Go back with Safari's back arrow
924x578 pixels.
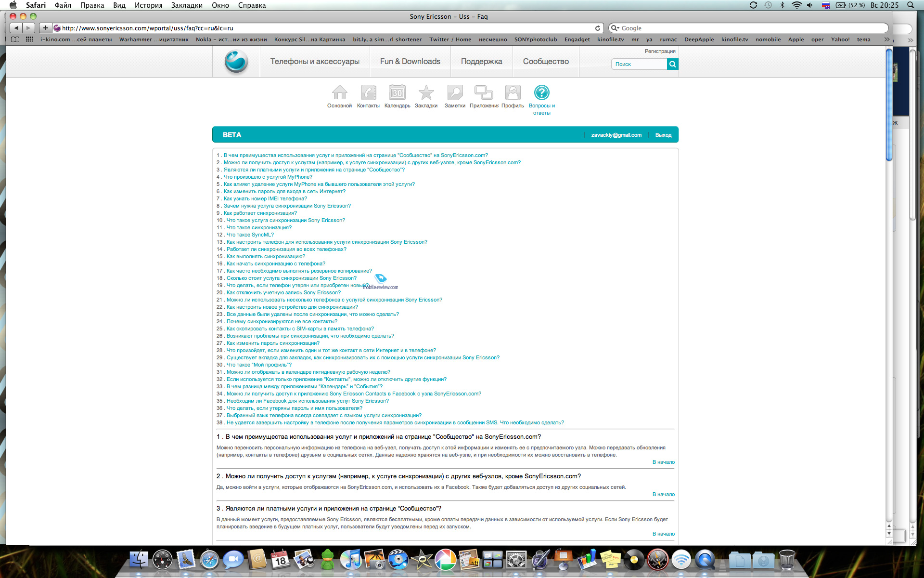[x=16, y=28]
